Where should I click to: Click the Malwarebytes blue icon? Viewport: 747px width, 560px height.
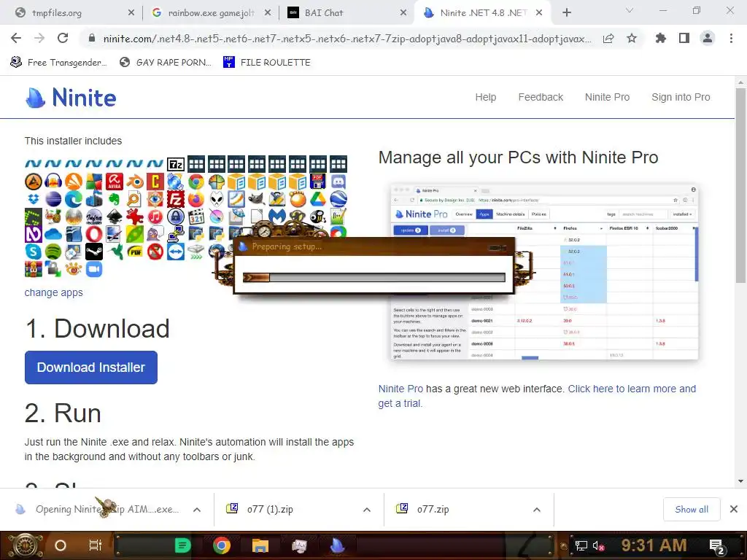(277, 217)
